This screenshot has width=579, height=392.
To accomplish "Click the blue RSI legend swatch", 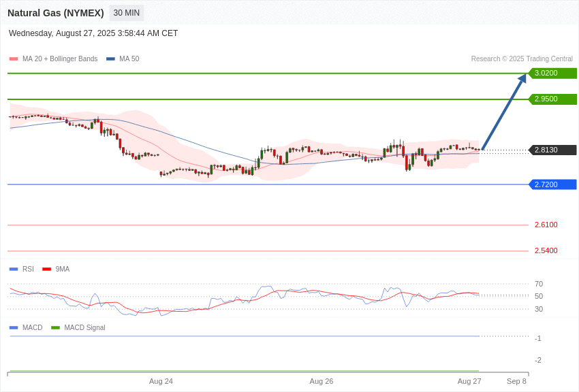I will tap(14, 269).
